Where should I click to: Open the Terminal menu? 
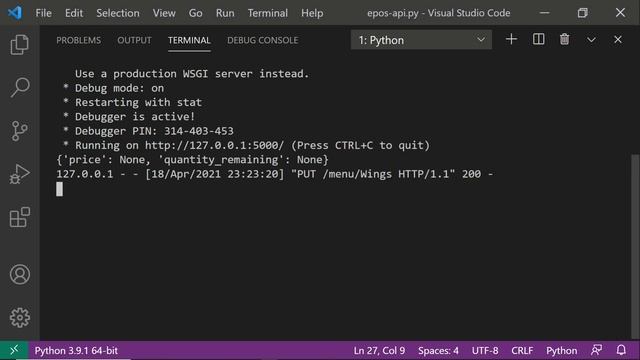(x=268, y=13)
